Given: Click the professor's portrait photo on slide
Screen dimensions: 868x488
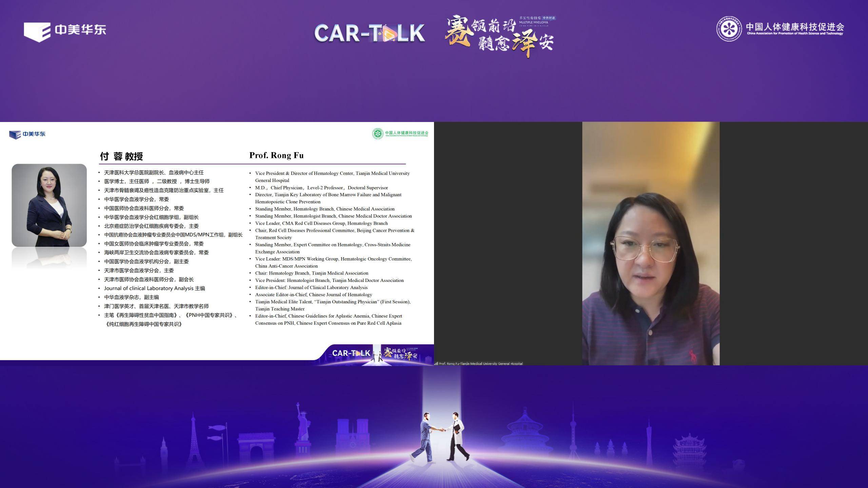Looking at the screenshot, I should [x=49, y=205].
